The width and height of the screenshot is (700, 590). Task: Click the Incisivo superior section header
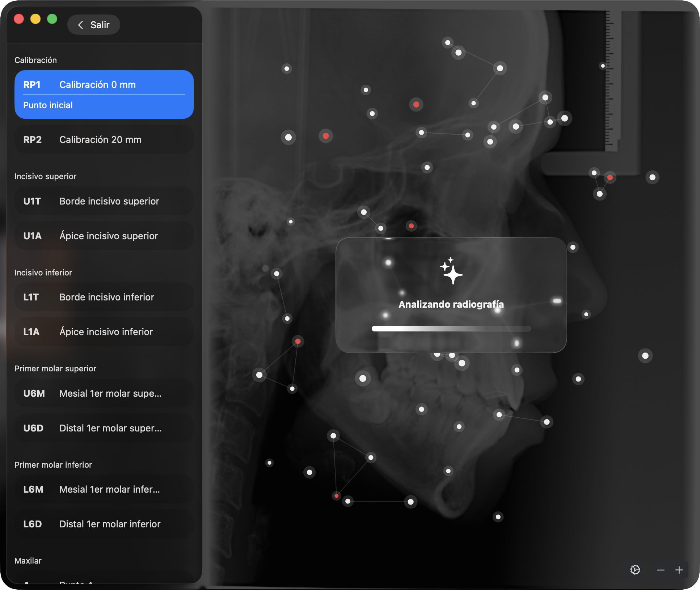(x=45, y=176)
